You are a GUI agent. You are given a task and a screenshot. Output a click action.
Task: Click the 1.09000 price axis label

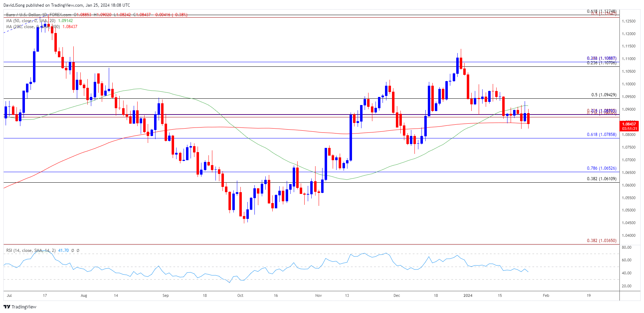coord(629,110)
